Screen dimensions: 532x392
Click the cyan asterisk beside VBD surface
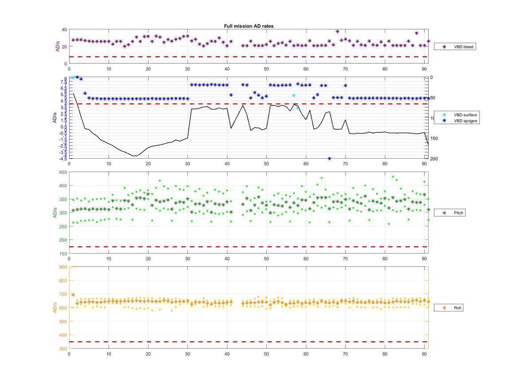pyautogui.click(x=443, y=115)
